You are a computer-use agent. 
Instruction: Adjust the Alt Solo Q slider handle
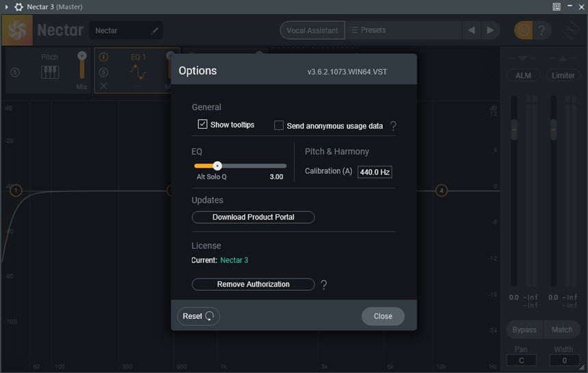coord(217,166)
